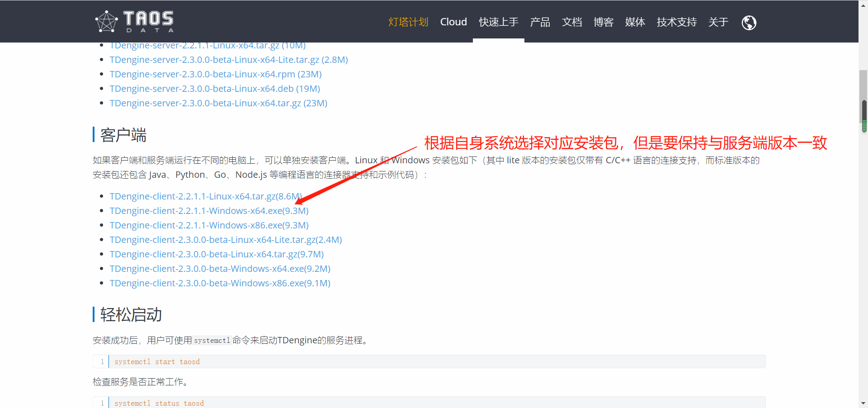Viewport: 868px width, 408px height.
Task: Open the 产品 menu item
Action: [x=539, y=22]
